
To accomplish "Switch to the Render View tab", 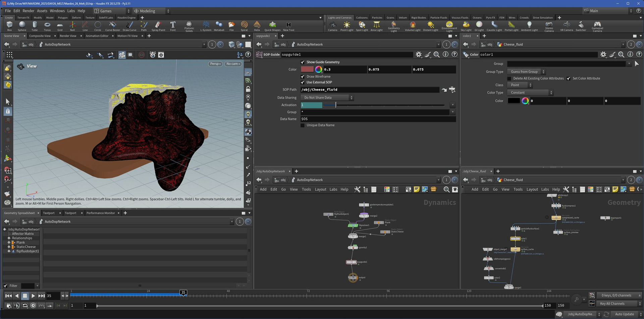I will coord(68,36).
